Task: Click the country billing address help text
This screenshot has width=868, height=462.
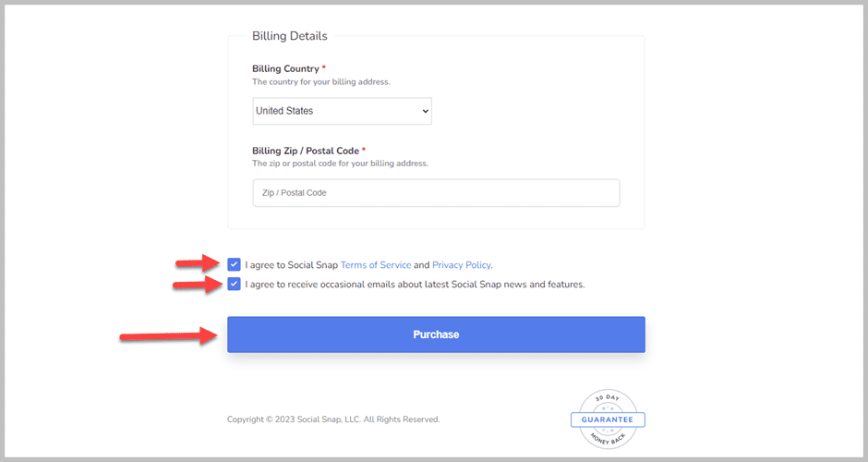Action: tap(321, 81)
